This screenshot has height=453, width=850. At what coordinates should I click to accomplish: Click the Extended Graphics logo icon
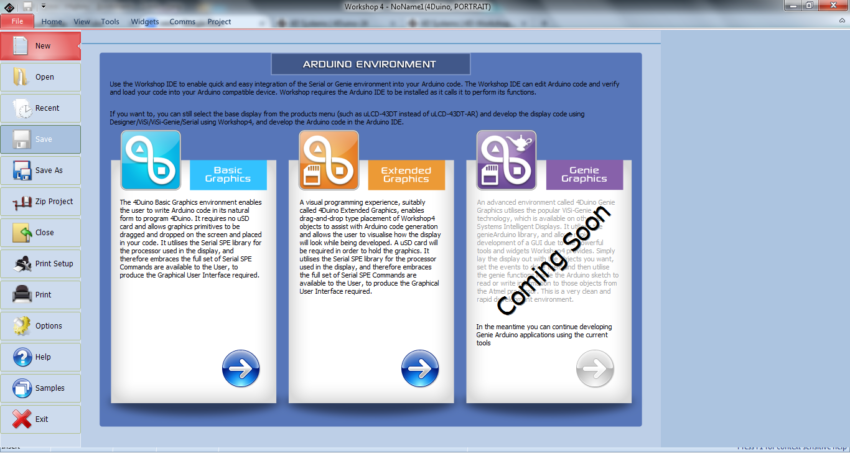tap(329, 161)
